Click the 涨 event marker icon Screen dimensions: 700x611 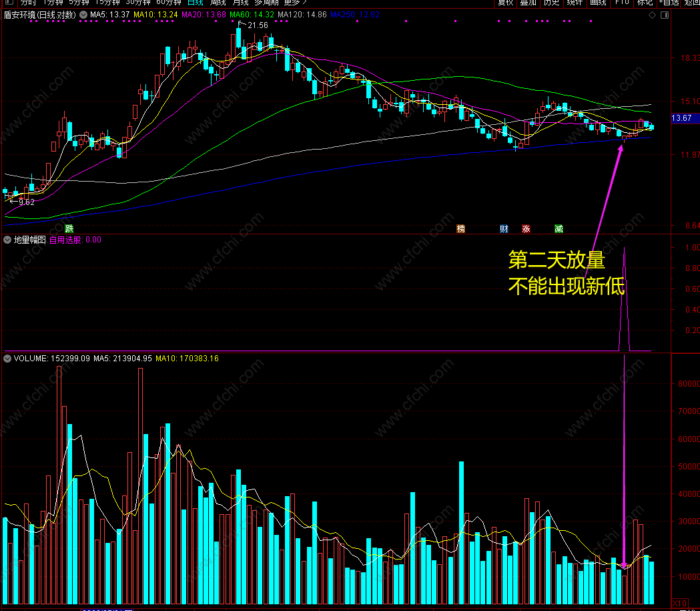[x=526, y=228]
